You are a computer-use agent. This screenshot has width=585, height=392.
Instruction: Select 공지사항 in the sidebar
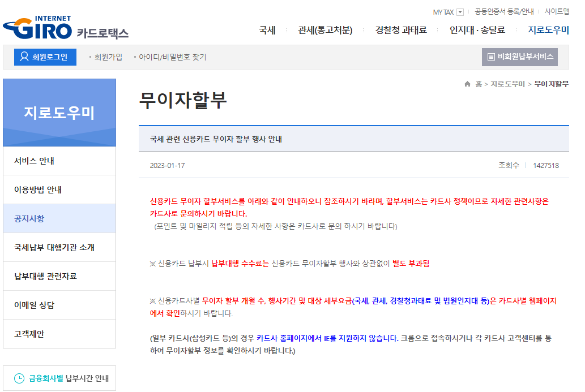(x=59, y=218)
